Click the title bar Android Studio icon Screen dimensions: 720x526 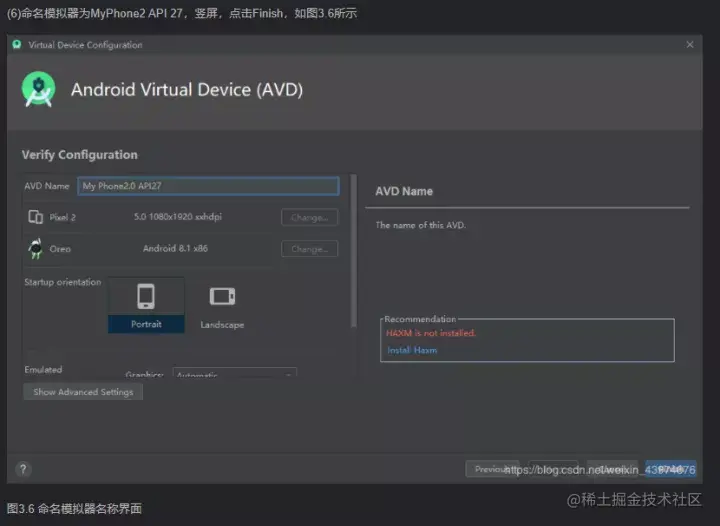[x=17, y=45]
